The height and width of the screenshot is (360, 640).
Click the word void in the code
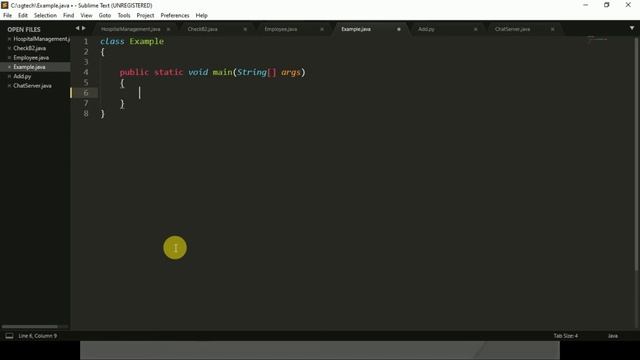(x=198, y=72)
